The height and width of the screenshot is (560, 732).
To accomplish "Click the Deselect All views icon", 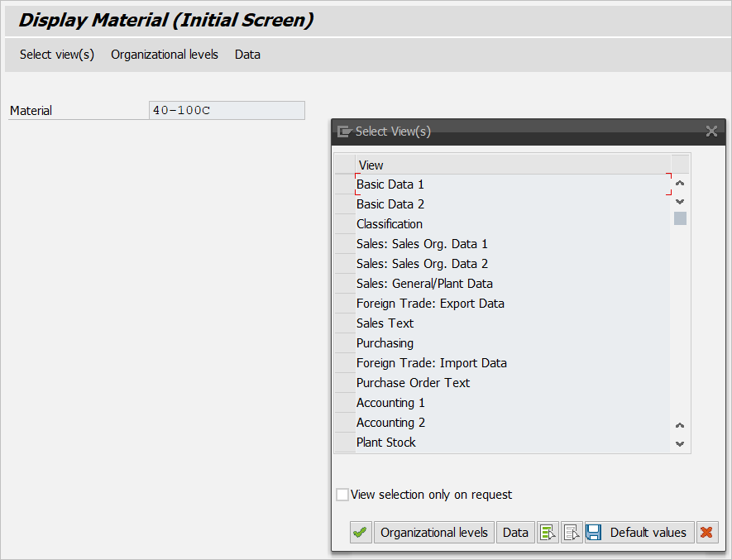I will coord(572,533).
